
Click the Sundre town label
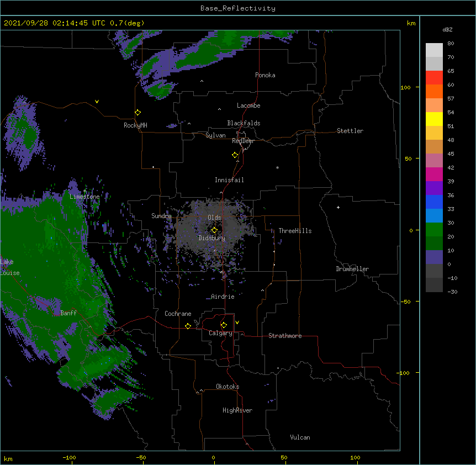pos(161,216)
